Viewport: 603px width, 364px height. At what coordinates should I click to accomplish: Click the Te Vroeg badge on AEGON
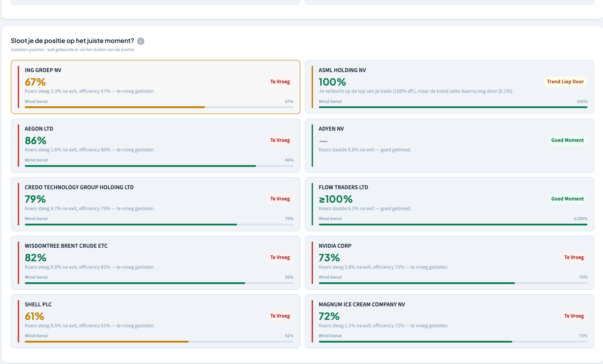tap(280, 140)
